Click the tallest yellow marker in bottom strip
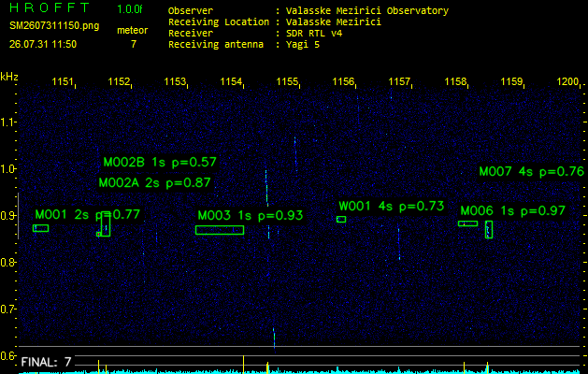Viewport: 588px width, 374px height. pos(244,365)
